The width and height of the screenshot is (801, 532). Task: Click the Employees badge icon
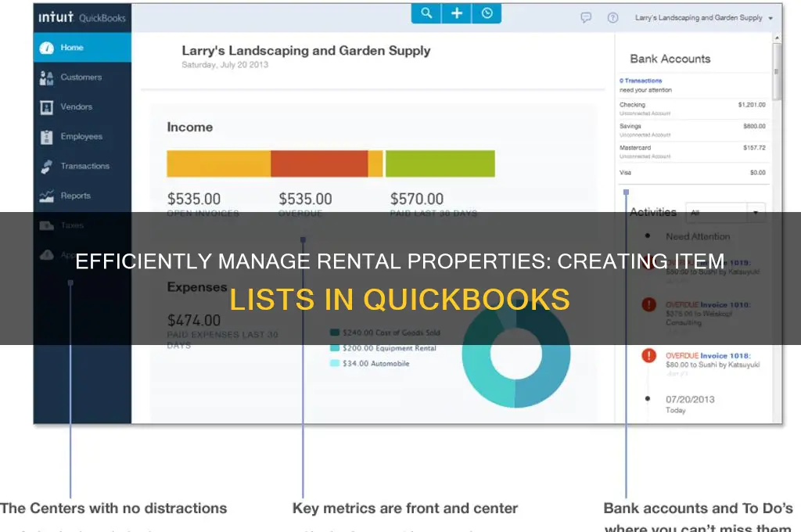coord(46,137)
